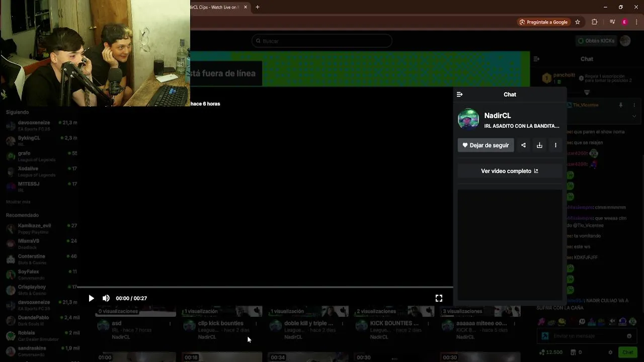Viewport: 644px width, 362px height.
Task: Click Dejar de seguir button
Action: point(486,145)
